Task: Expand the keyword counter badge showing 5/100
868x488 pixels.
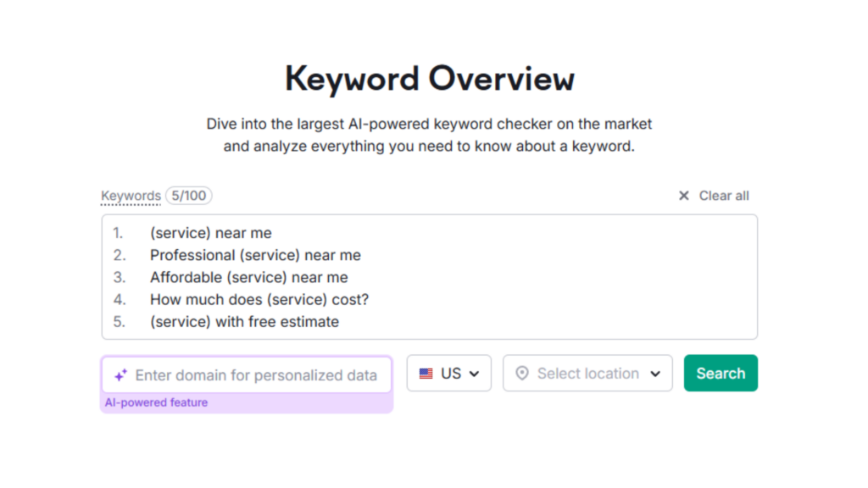Action: coord(188,195)
